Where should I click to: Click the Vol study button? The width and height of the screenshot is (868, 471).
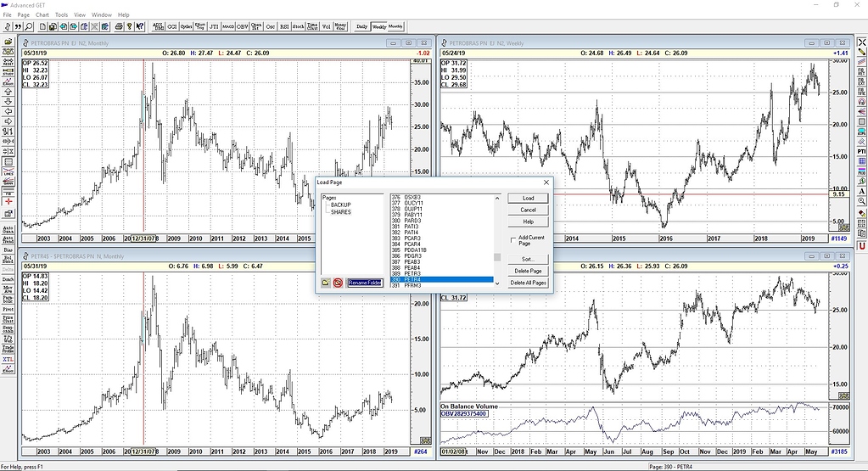click(327, 26)
